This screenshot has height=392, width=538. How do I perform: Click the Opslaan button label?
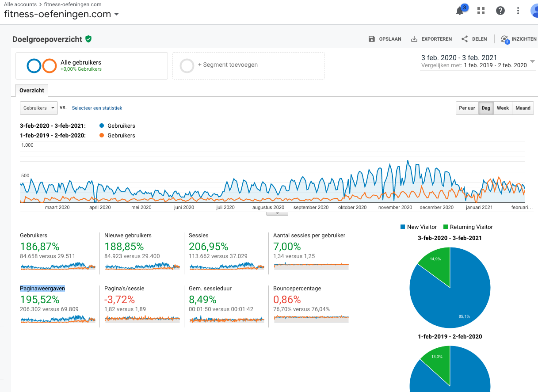coord(390,39)
